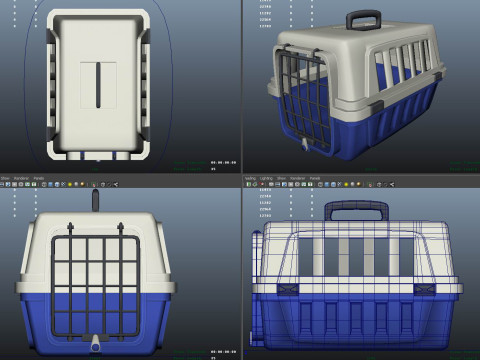Image resolution: width=480 pixels, height=360 pixels.
Task: Toggle Safe Title icon in front view toolbar
Action: pos(34,184)
